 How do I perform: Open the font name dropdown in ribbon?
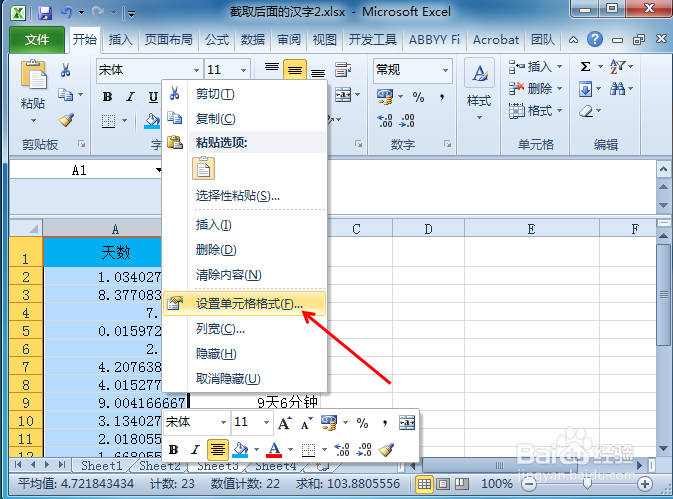tap(196, 70)
